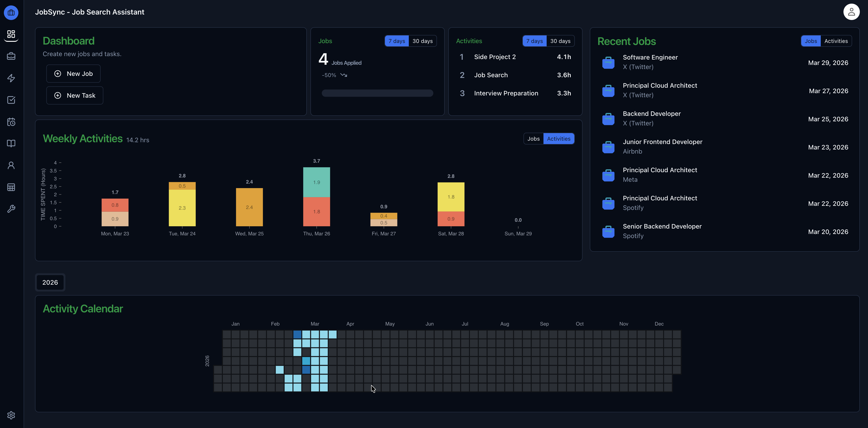Create a New Task
Viewport: 868px width, 428px height.
tap(74, 95)
